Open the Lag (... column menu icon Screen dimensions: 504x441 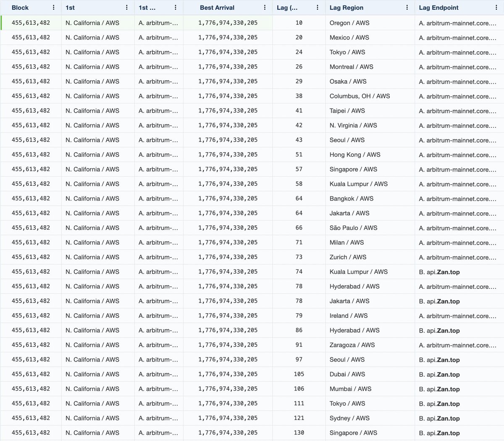[x=318, y=8]
